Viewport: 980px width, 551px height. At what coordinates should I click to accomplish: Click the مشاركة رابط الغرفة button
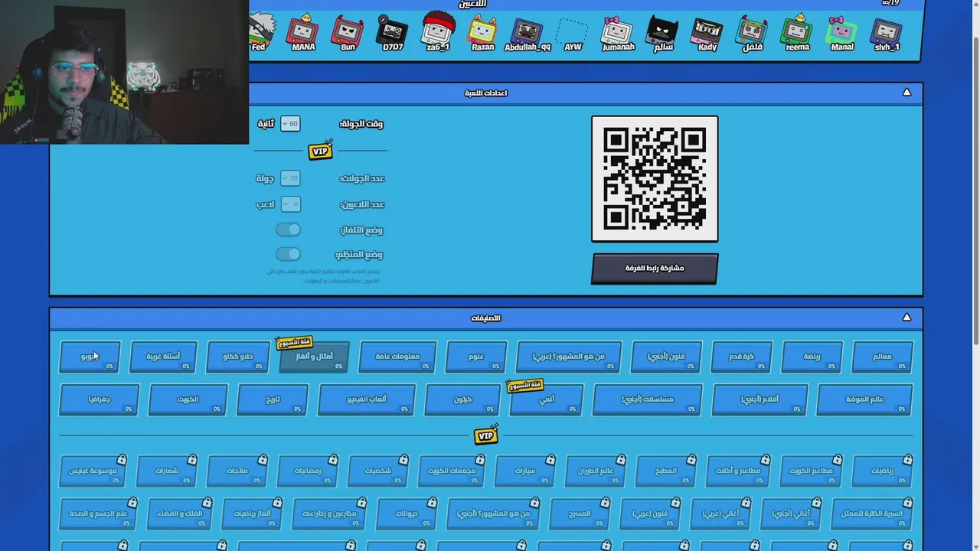pos(655,269)
